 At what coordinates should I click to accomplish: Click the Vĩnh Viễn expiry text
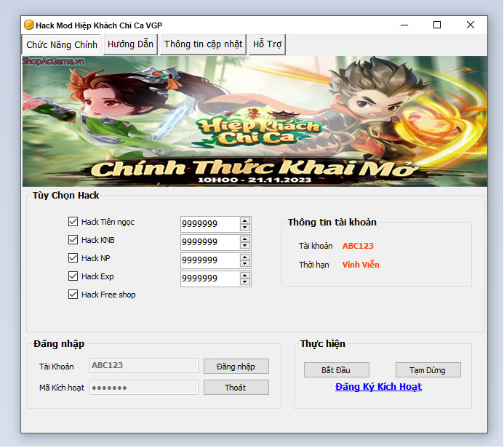coord(361,265)
